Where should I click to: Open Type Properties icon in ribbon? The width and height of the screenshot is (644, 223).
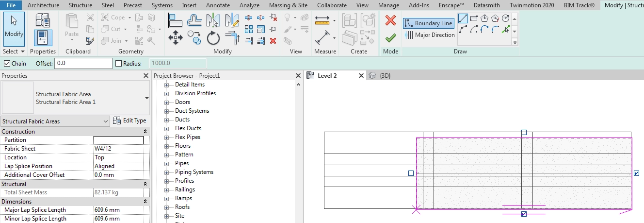(43, 20)
